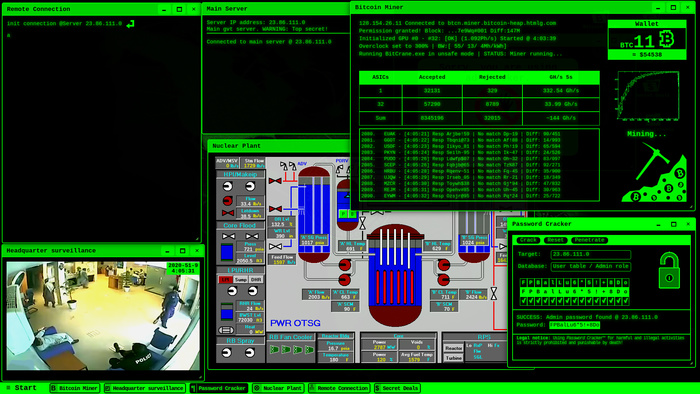Image resolution: width=700 pixels, height=394 pixels.
Task: Toggle the red pump beside the Flow reading
Action: point(228,201)
